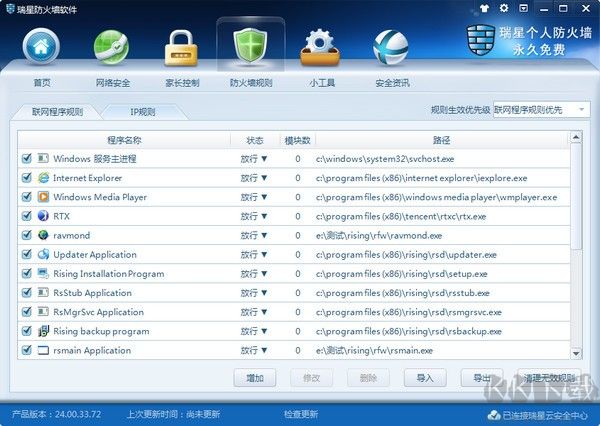Toggle the RTX rule checkbox
Screen dimensions: 600x426
click(26, 216)
